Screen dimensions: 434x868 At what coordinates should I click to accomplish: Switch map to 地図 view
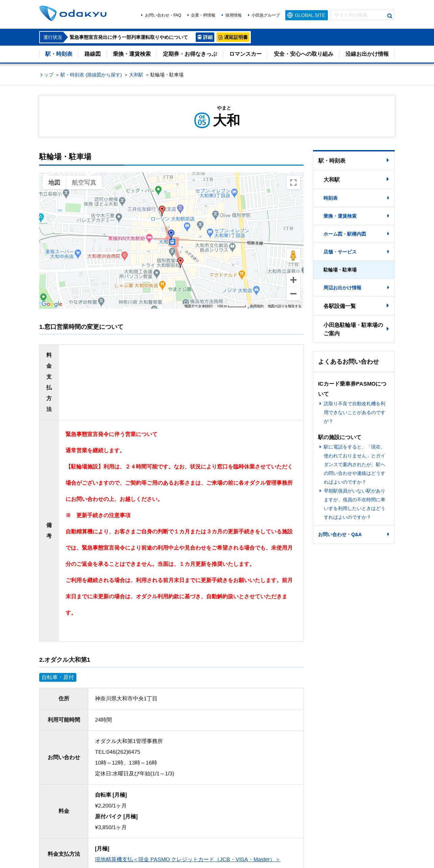(x=54, y=183)
